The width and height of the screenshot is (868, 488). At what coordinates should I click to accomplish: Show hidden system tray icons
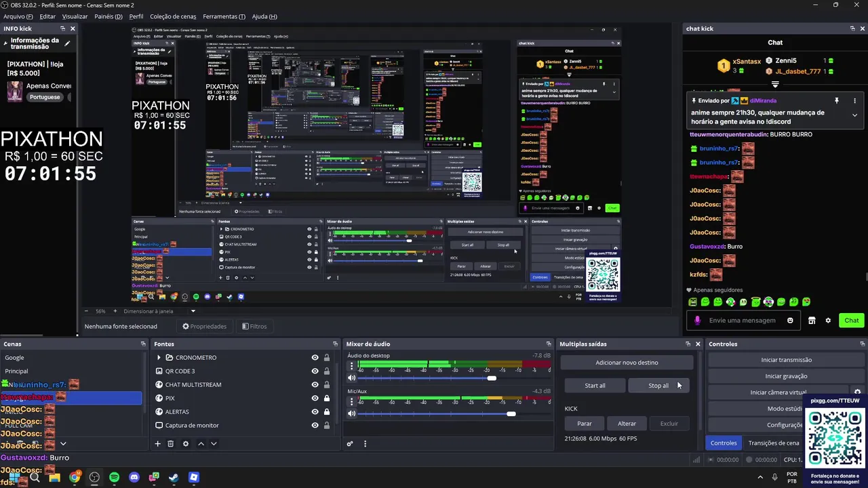(x=759, y=477)
